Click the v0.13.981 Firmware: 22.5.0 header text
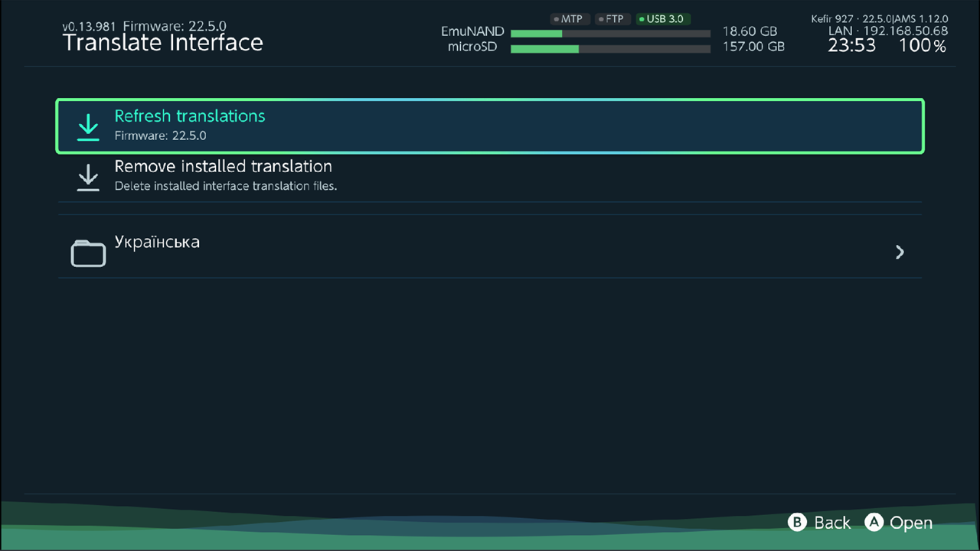The height and width of the screenshot is (551, 980). tap(144, 26)
